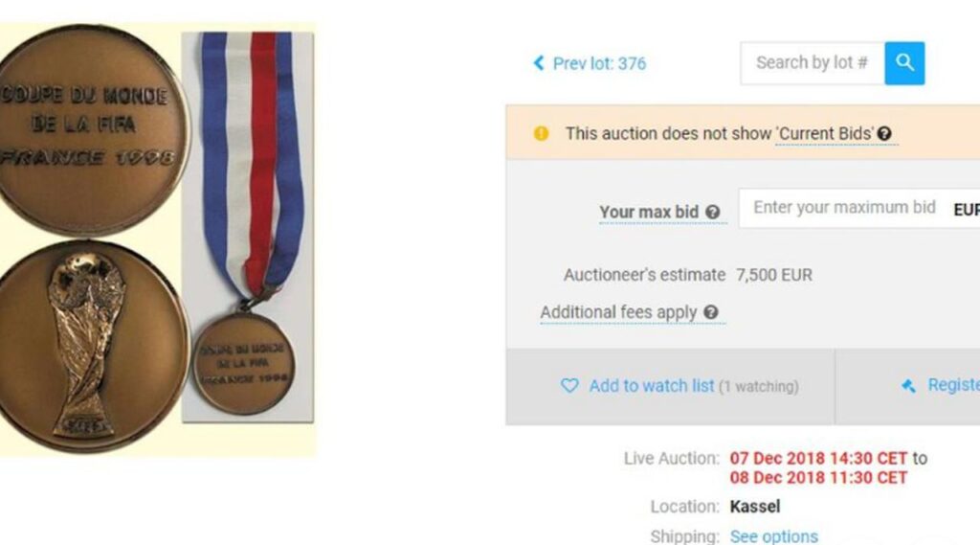
Task: Click the yellow warning info icon
Action: click(542, 134)
